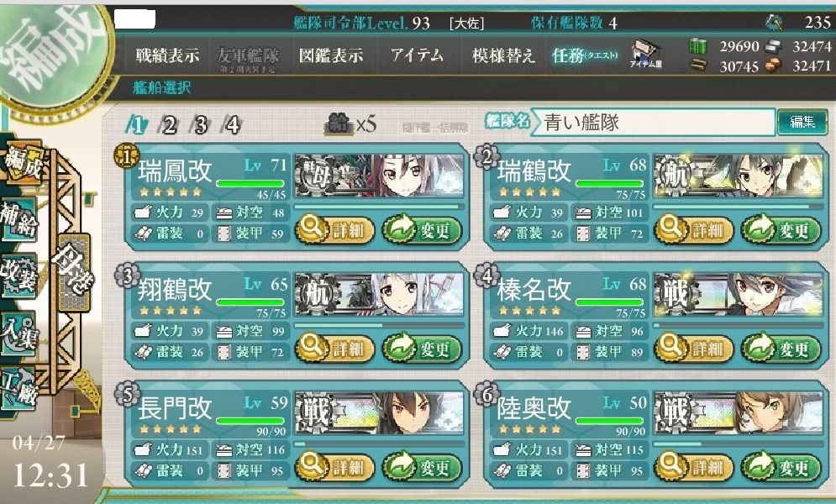Open the 図鑑表示 menu item
Viewport: 836px width, 504px height.
[331, 55]
